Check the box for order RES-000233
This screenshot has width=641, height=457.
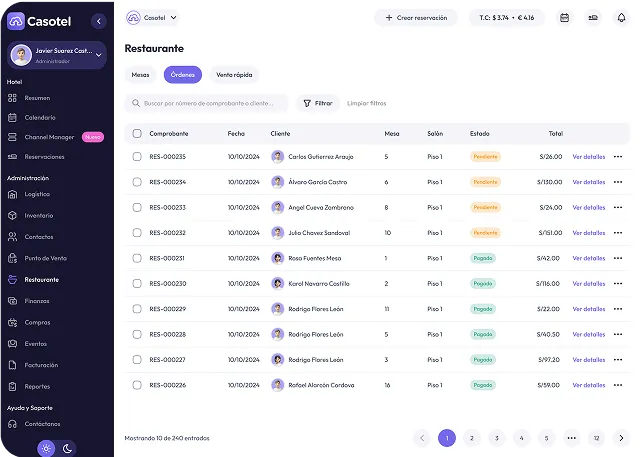pyautogui.click(x=137, y=207)
